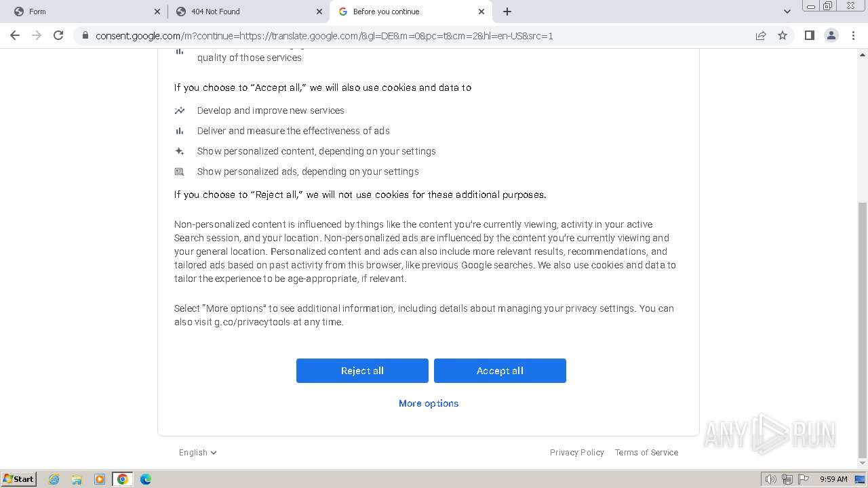Expand the English language dropdown
Viewport: 868px width, 488px height.
click(197, 453)
